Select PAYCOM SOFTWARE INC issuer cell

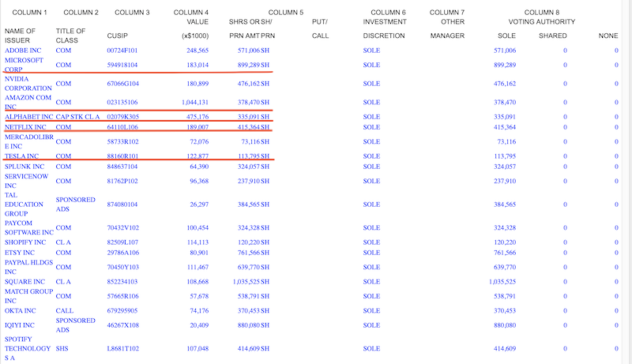click(29, 227)
